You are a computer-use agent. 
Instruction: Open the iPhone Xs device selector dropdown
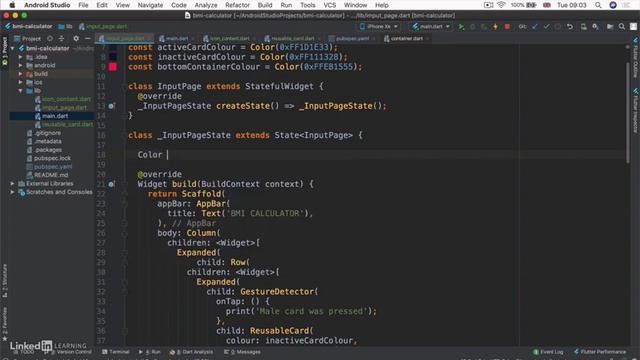coord(378,27)
